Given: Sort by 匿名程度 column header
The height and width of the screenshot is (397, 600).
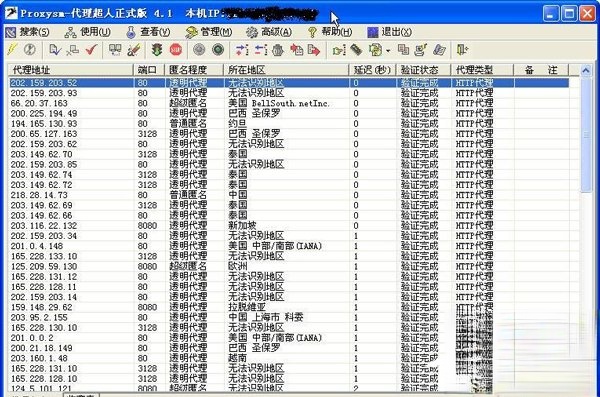Looking at the screenshot, I should point(194,70).
